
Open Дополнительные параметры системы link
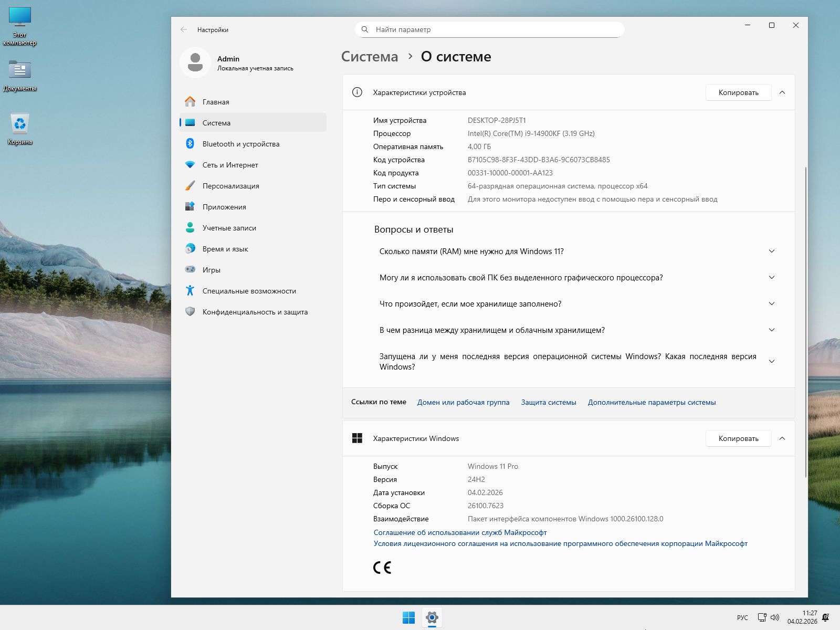click(x=652, y=402)
